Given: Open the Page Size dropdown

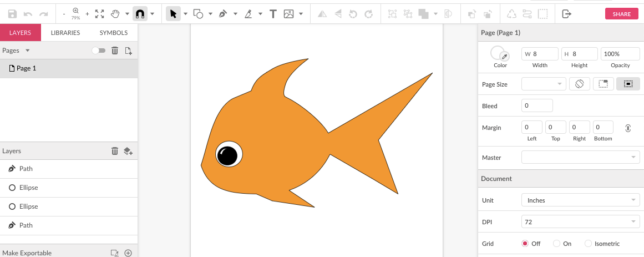Looking at the screenshot, I should click(x=543, y=84).
